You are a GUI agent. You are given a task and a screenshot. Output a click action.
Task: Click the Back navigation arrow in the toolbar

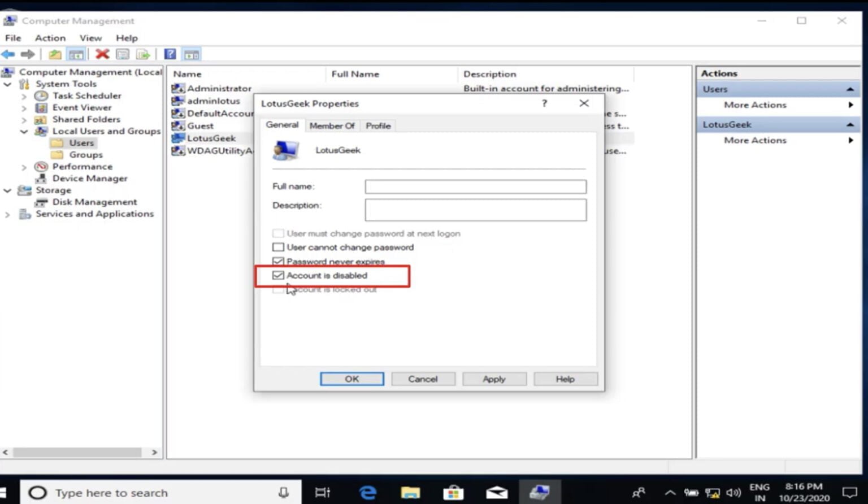click(x=8, y=54)
